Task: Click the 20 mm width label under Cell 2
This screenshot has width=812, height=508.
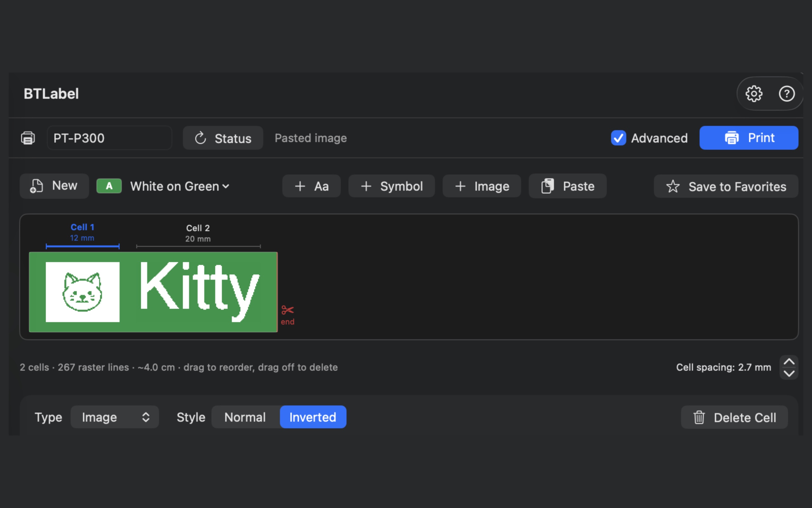Action: pos(198,239)
